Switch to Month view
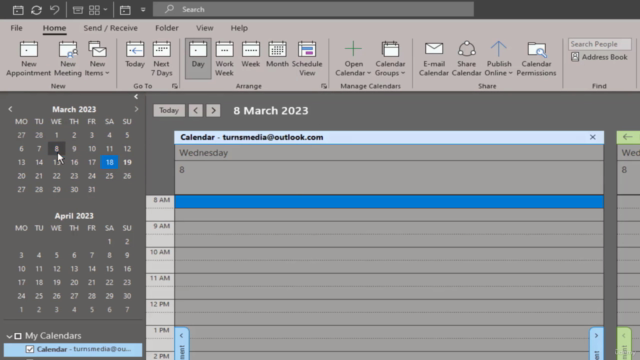The width and height of the screenshot is (640, 360). click(277, 55)
